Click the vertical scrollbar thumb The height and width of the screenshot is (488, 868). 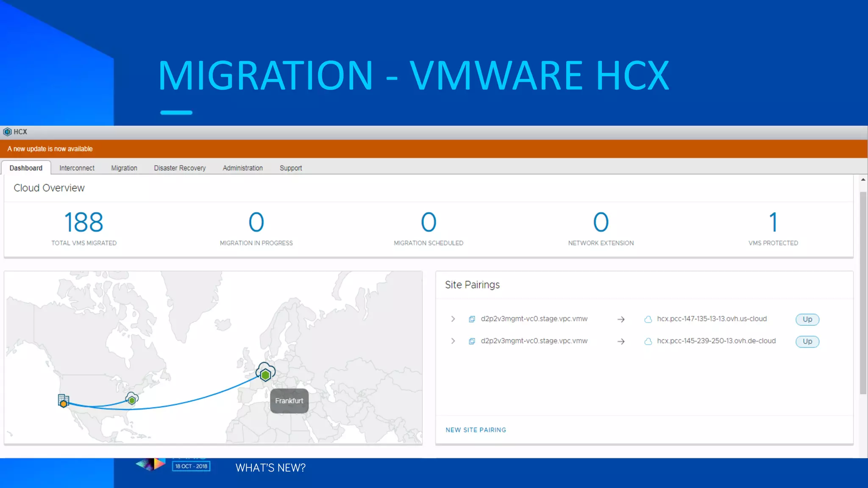[863, 293]
